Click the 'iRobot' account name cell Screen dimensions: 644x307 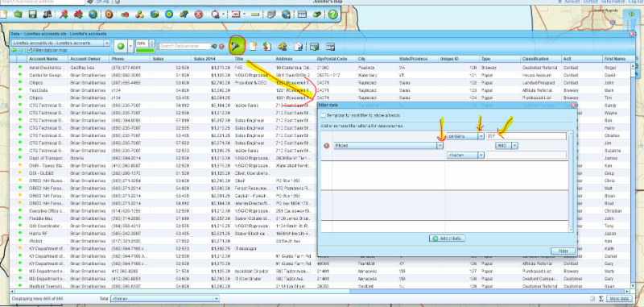point(47,241)
